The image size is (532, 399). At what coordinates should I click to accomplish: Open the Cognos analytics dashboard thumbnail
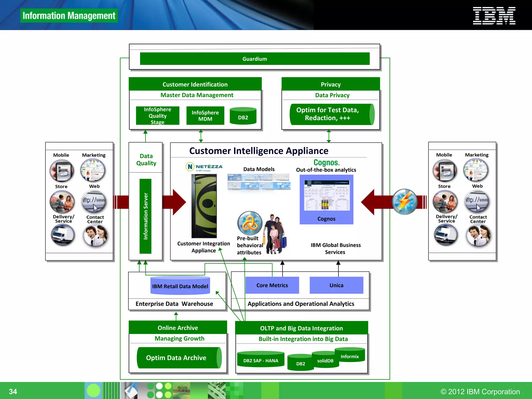327,195
